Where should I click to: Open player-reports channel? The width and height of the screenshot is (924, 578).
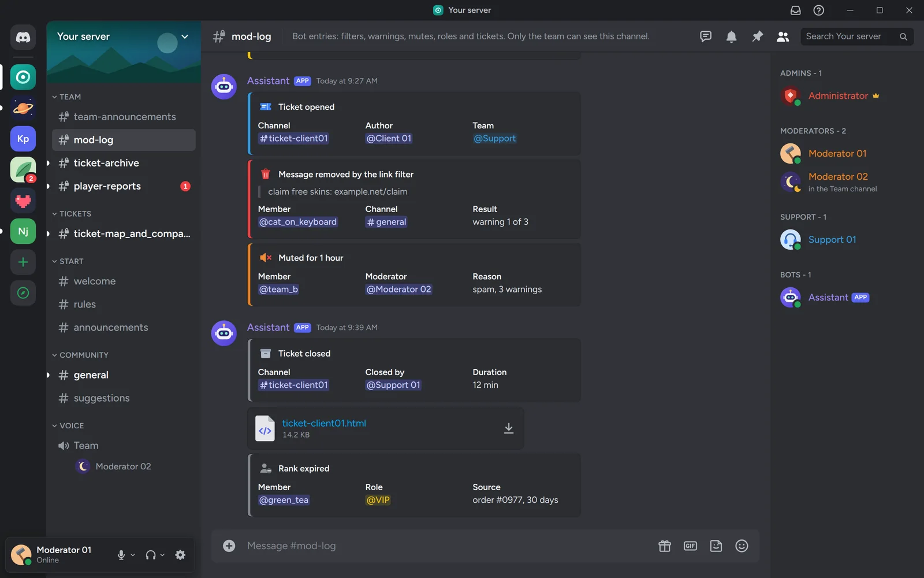[x=124, y=186]
